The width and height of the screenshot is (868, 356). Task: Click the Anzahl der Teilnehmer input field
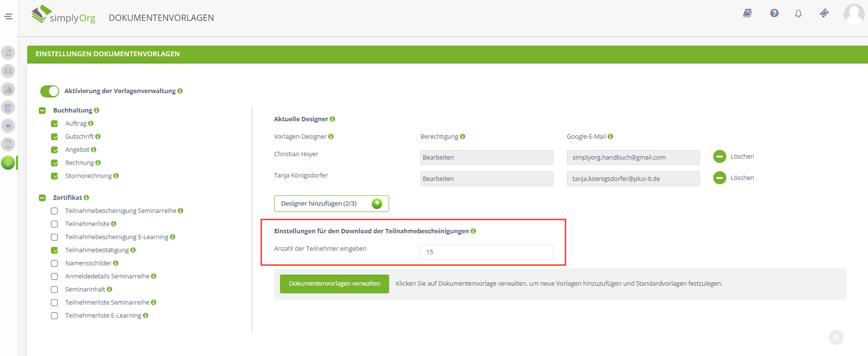[486, 252]
